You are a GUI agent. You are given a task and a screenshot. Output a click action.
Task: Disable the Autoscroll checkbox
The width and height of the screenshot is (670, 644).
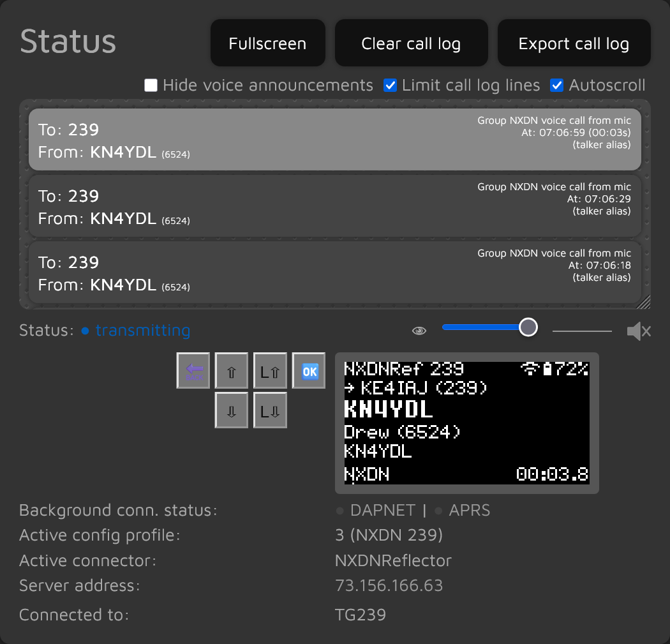[557, 86]
